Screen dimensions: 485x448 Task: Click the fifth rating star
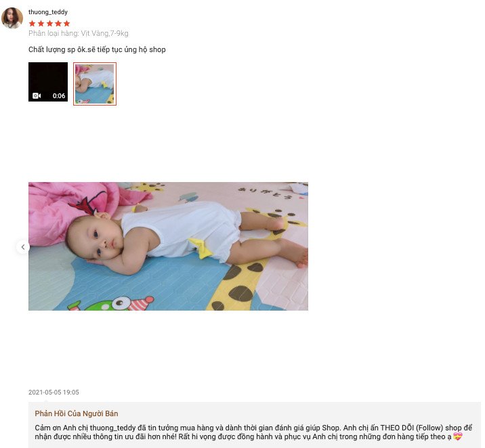point(67,24)
